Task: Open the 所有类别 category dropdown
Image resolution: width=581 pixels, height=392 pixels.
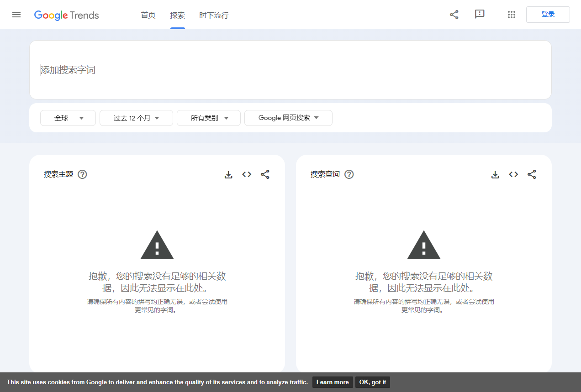Action: 208,118
